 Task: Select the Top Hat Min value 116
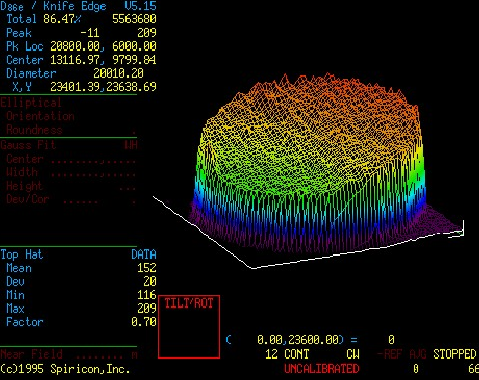click(147, 295)
